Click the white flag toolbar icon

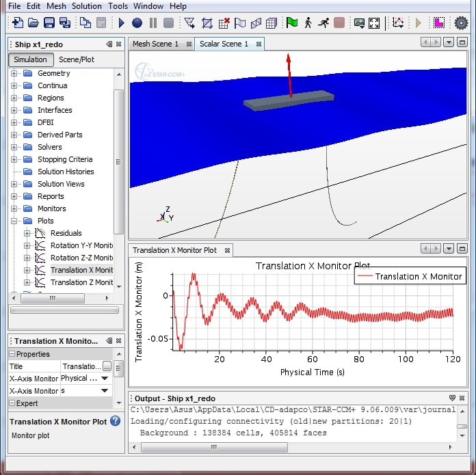(240, 23)
